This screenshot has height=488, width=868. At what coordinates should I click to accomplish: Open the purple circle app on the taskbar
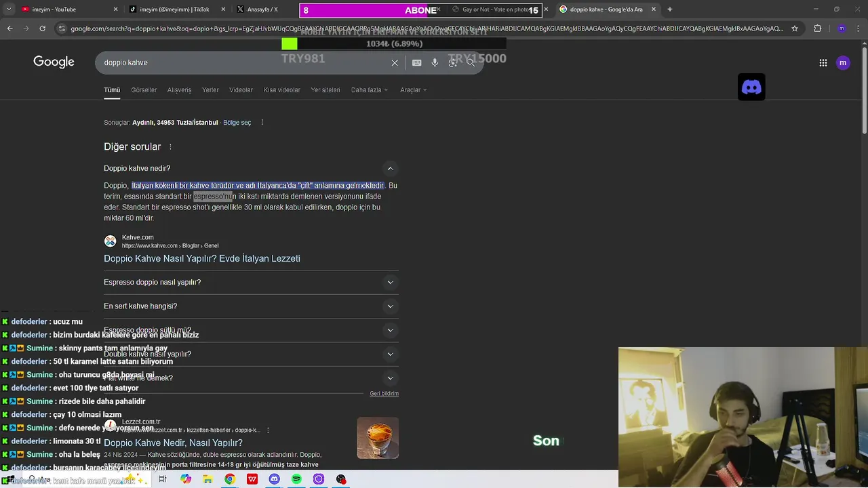pyautogui.click(x=319, y=479)
